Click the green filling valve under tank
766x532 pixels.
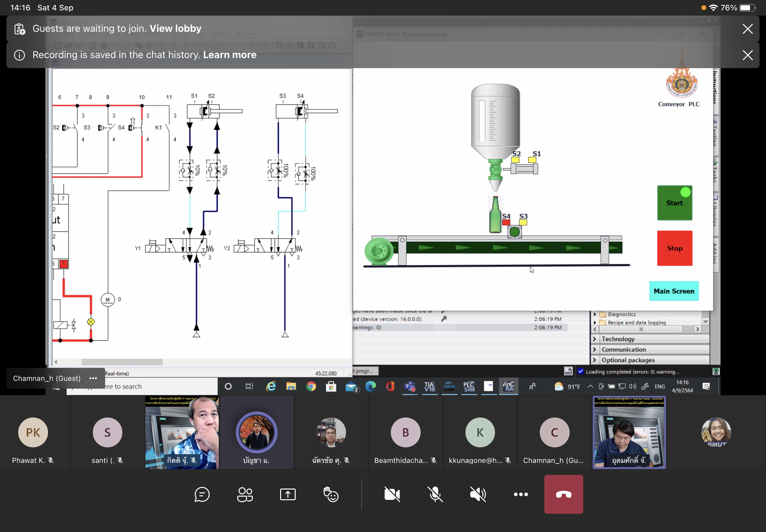click(x=495, y=170)
